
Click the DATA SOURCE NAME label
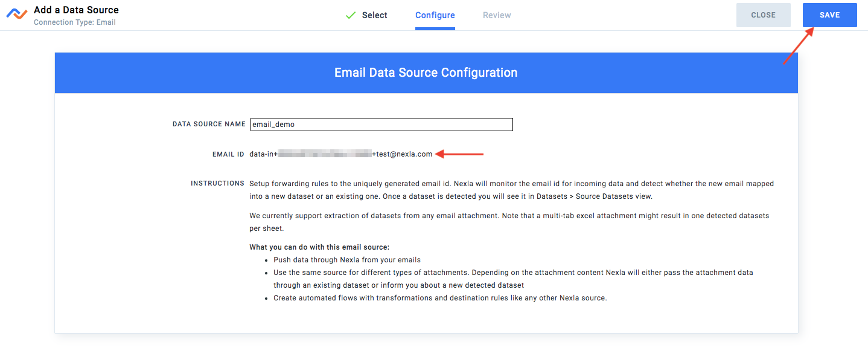pos(209,123)
